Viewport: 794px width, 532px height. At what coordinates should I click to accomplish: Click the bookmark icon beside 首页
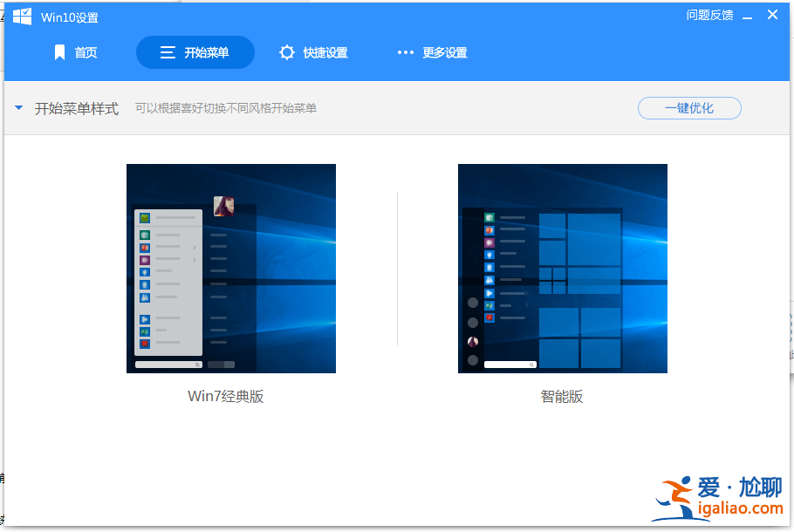click(x=58, y=52)
